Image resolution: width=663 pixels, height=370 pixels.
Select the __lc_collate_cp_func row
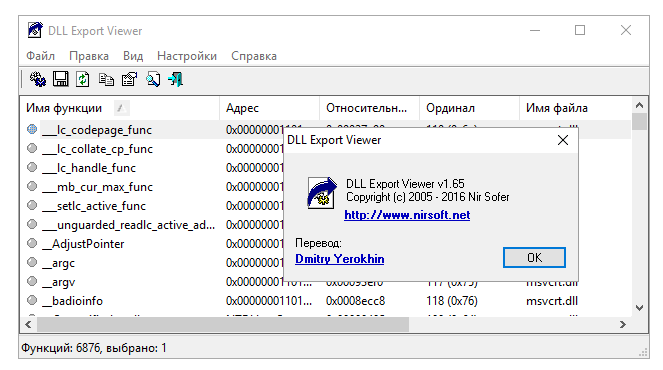click(x=326, y=148)
